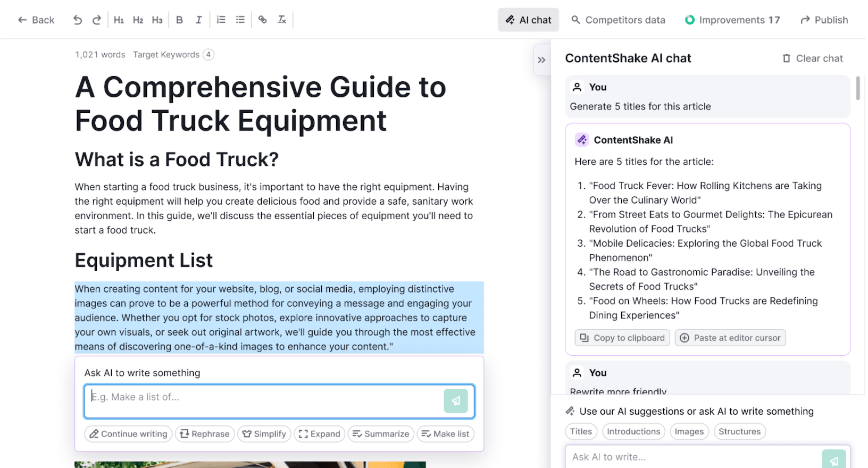Apply H3 heading format
This screenshot has height=468, width=868.
point(157,20)
